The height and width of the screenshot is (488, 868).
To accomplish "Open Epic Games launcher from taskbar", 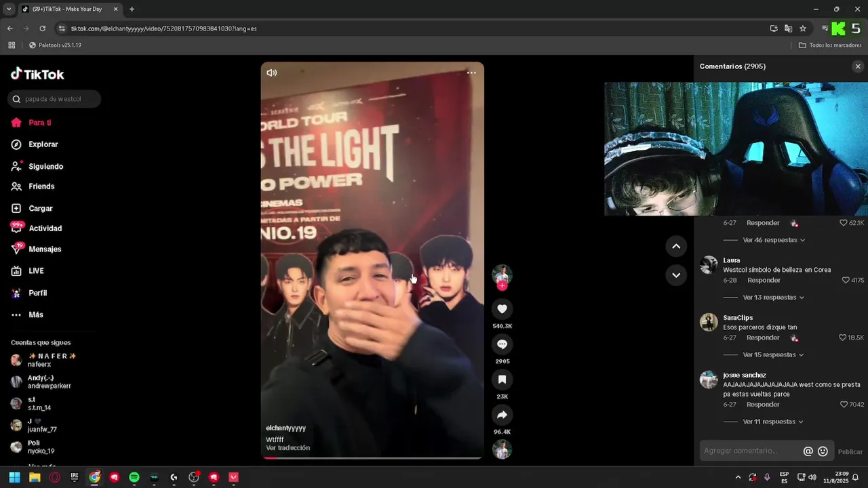I will (x=75, y=477).
